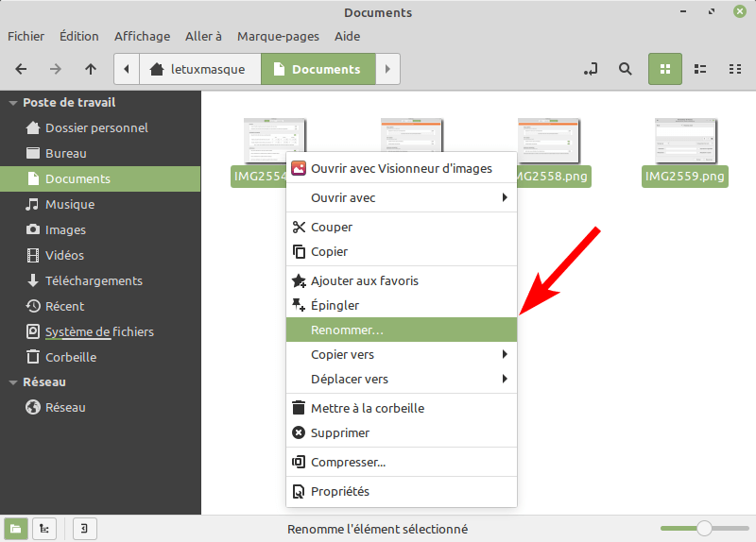The height and width of the screenshot is (542, 756).
Task: Select Documents in sidebar
Action: [100, 179]
